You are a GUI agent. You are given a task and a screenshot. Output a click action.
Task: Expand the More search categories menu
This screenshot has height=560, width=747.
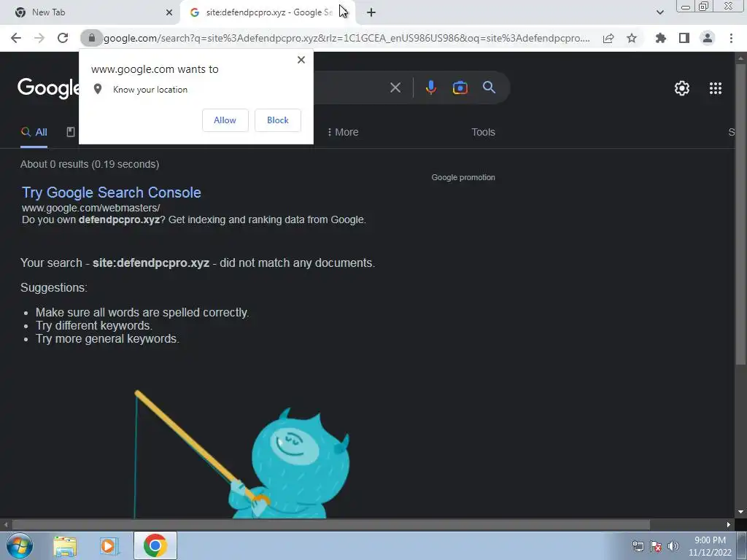343,132
